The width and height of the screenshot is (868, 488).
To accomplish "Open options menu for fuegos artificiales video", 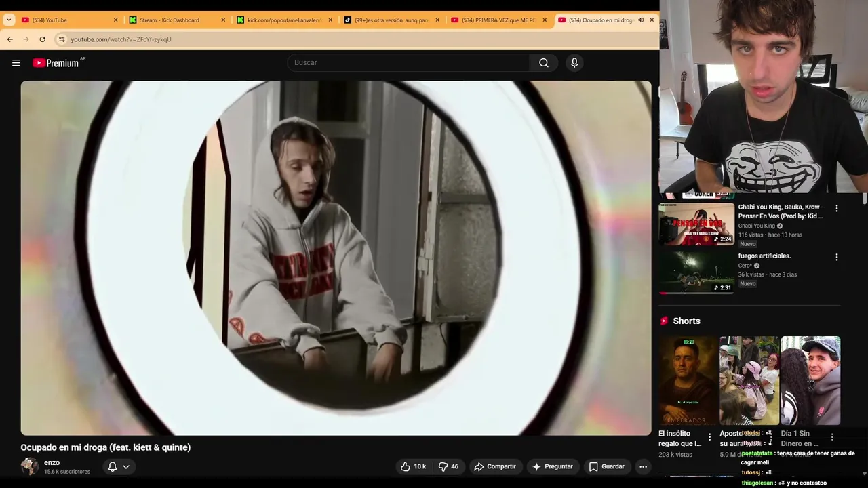I will coord(836,258).
